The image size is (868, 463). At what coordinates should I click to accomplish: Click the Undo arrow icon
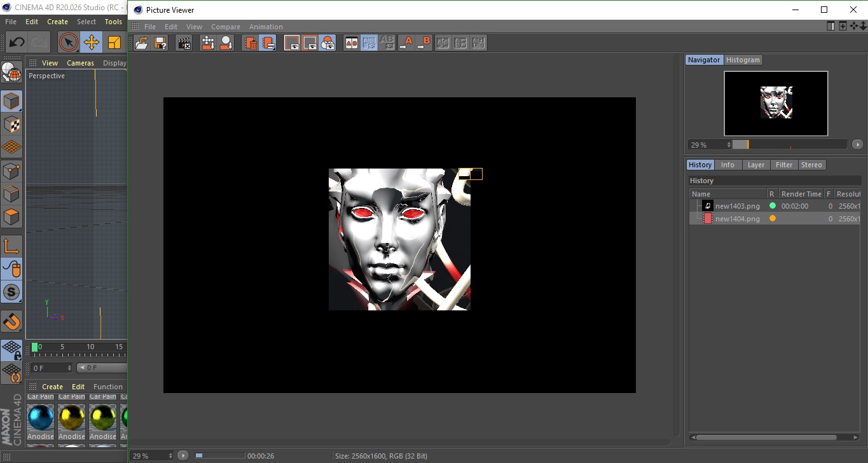pyautogui.click(x=17, y=43)
